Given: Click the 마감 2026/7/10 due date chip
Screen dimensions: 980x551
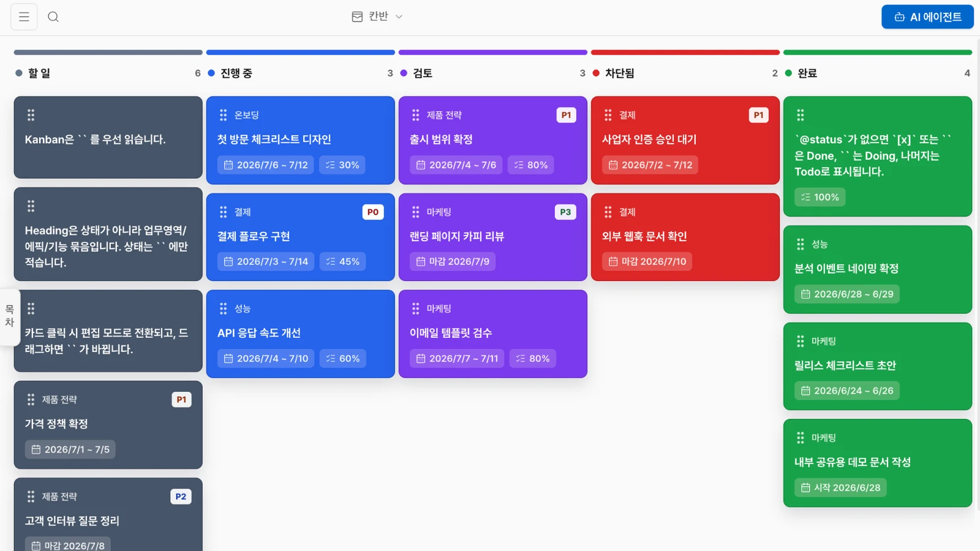Looking at the screenshot, I should click(647, 261).
